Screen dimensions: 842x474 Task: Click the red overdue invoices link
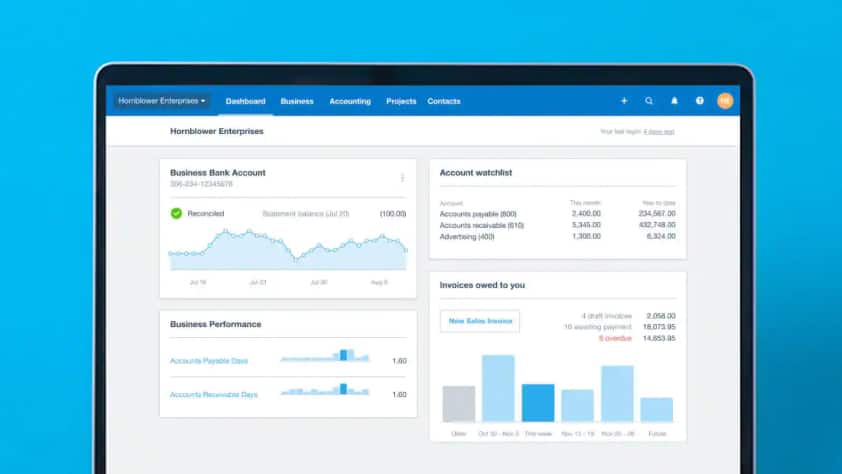pyautogui.click(x=617, y=338)
